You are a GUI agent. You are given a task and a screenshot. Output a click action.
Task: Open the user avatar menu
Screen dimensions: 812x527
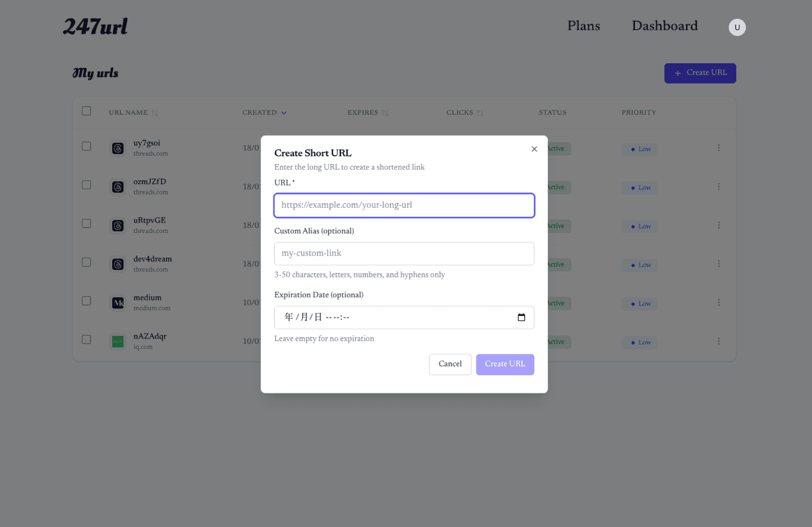click(x=737, y=27)
